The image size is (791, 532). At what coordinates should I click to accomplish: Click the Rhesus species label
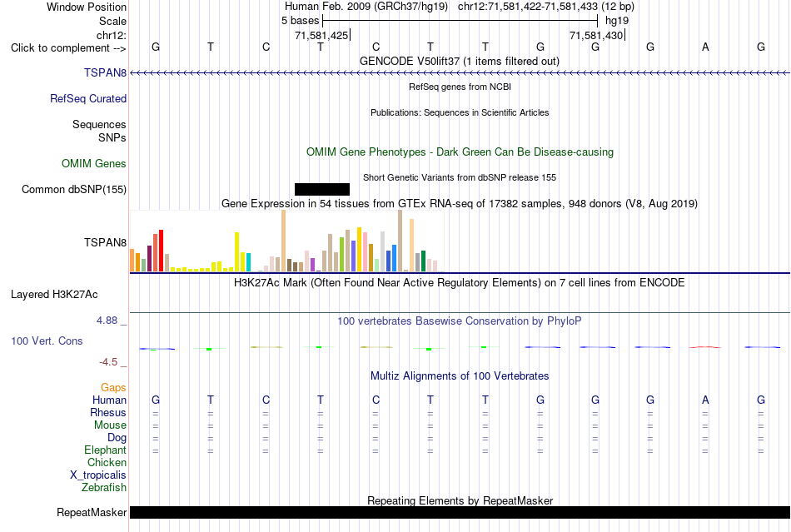[108, 412]
